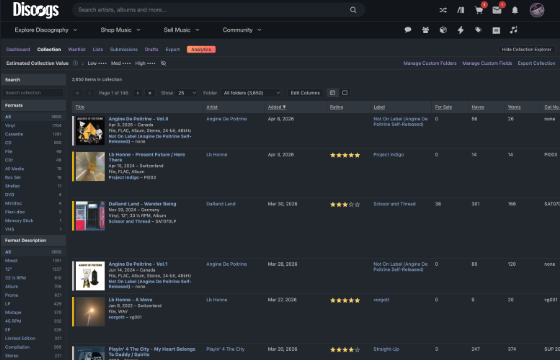Click the Discogs logo
560x360 pixels.
[x=36, y=10]
